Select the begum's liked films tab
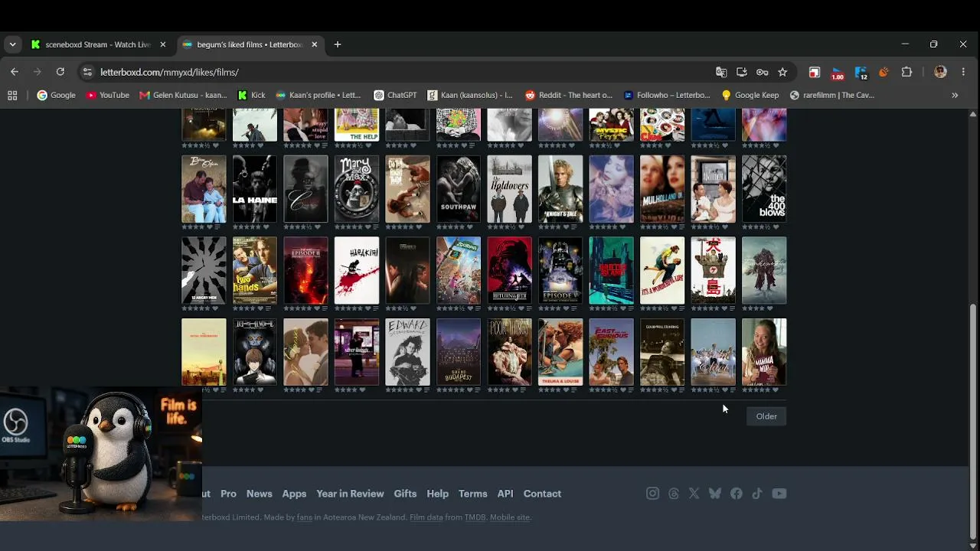 coord(250,44)
